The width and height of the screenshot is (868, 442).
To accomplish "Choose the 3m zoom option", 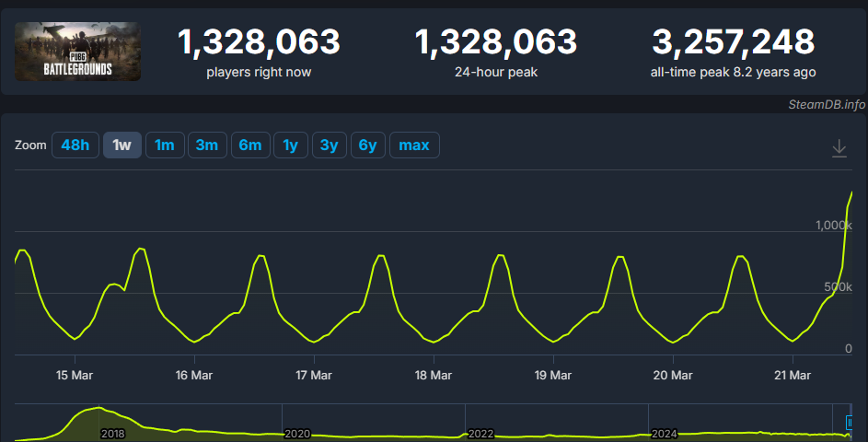I will point(207,145).
